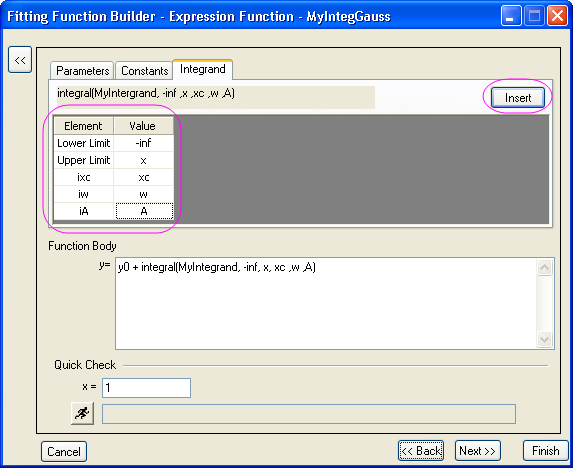Select the iw value w cell
Image resolution: width=573 pixels, height=468 pixels.
[144, 194]
